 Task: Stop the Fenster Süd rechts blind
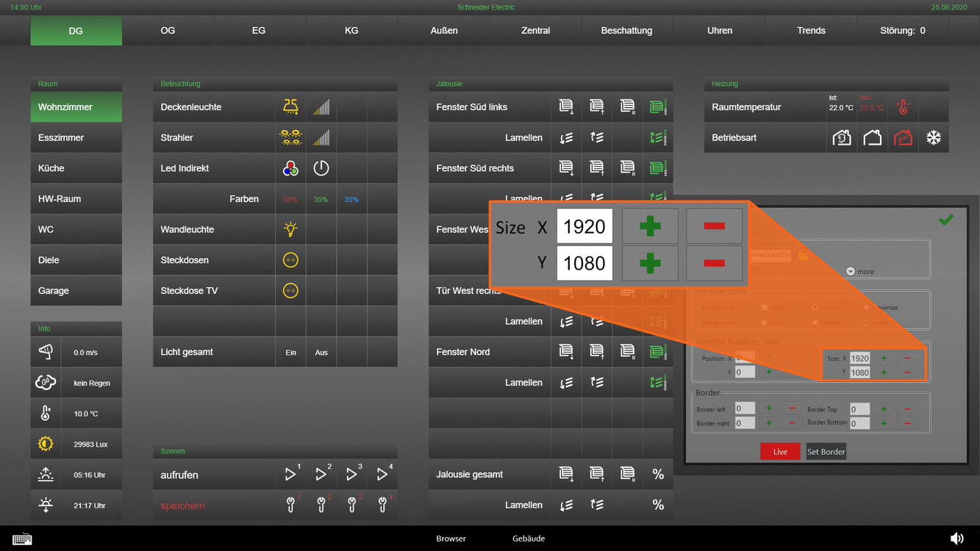(x=627, y=168)
